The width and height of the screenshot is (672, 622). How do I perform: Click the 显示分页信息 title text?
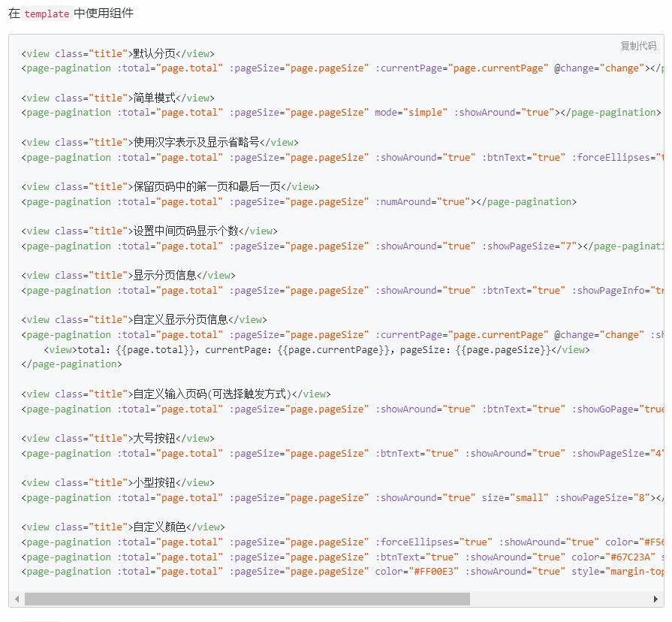coord(164,275)
